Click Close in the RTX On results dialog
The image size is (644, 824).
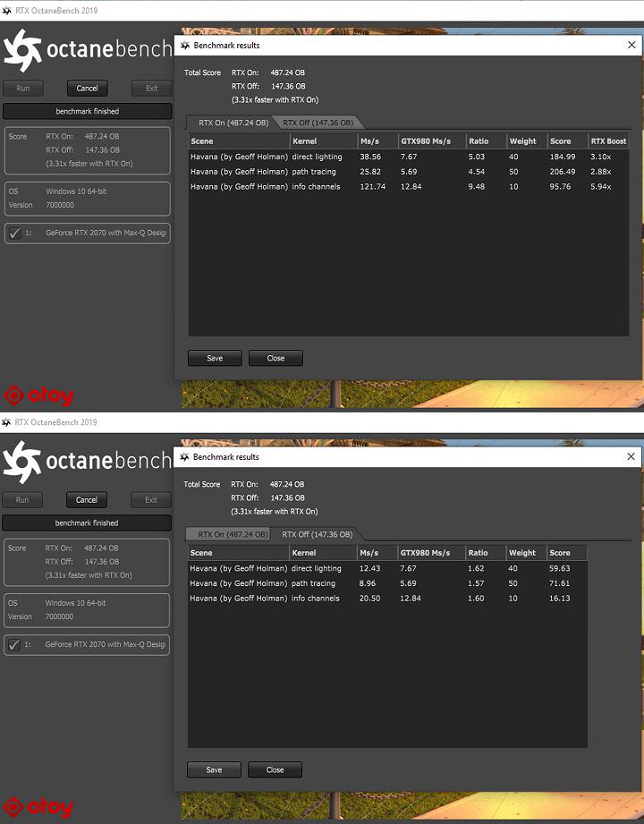275,358
